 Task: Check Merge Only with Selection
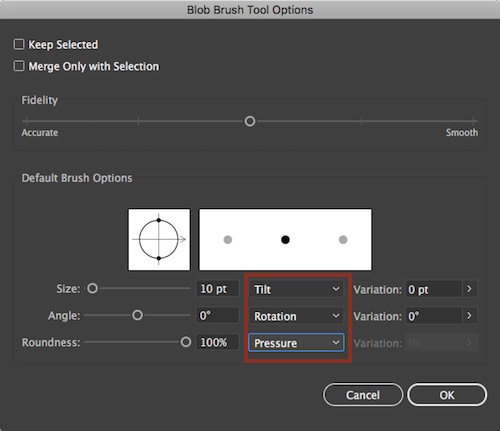coord(19,66)
